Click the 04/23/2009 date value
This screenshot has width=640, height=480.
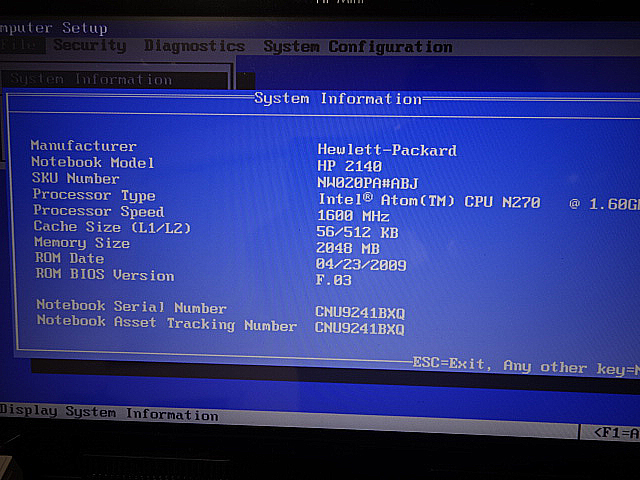(x=361, y=264)
